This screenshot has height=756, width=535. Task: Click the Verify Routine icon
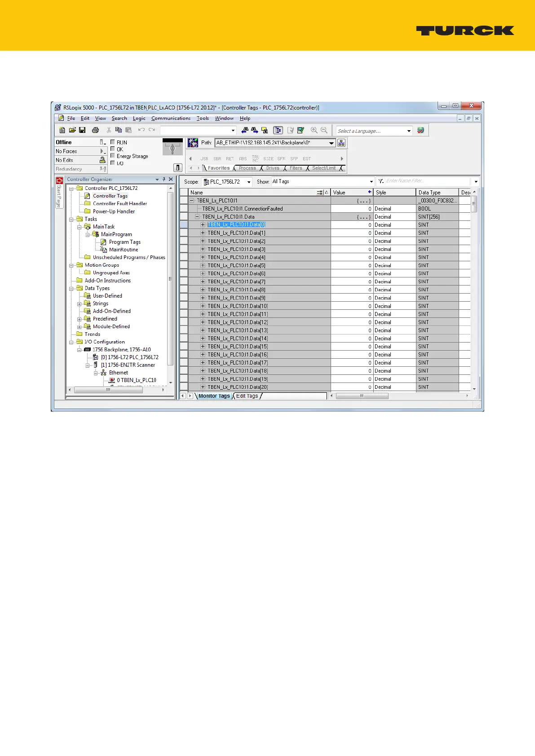tap(291, 130)
